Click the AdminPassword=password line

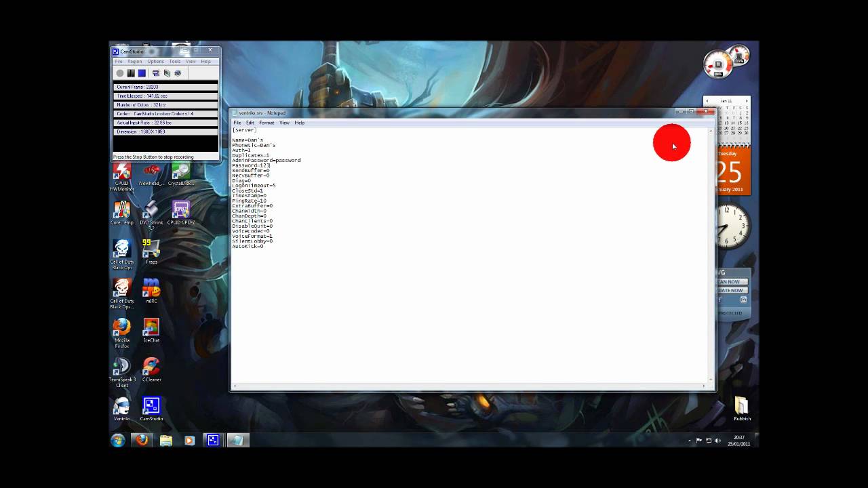266,160
